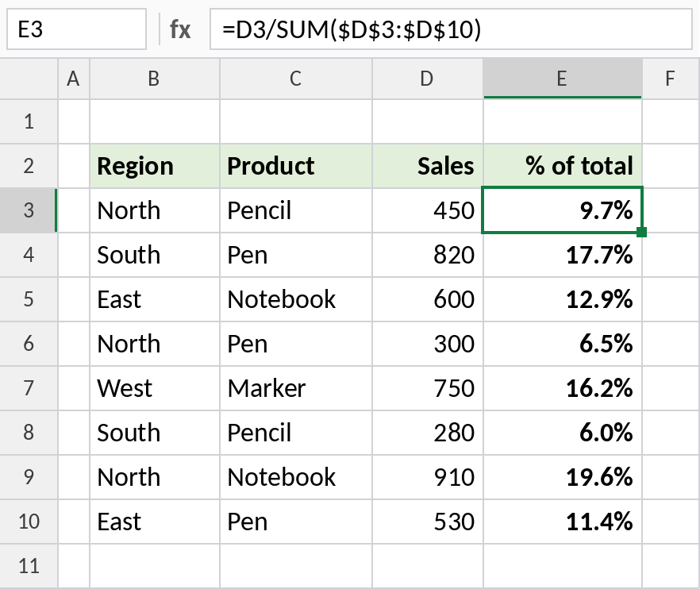Click East in row 5

(155, 299)
